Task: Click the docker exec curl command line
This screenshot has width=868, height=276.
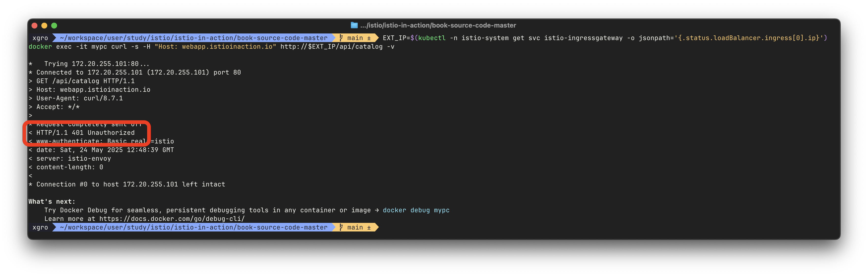Action: (211, 46)
